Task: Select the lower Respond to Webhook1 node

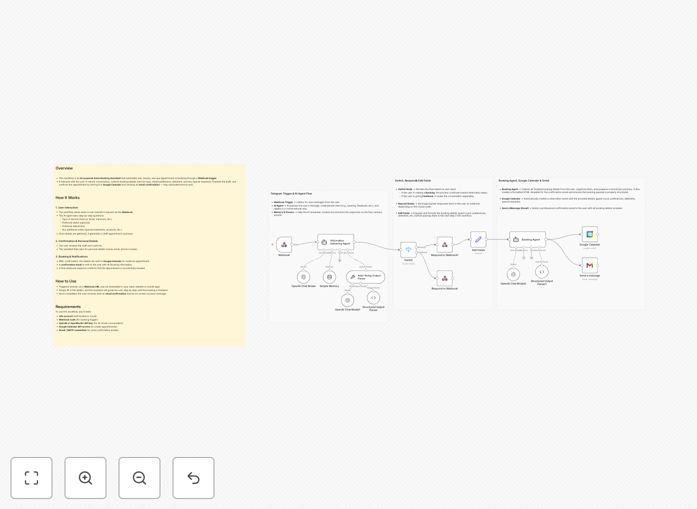Action: point(445,278)
